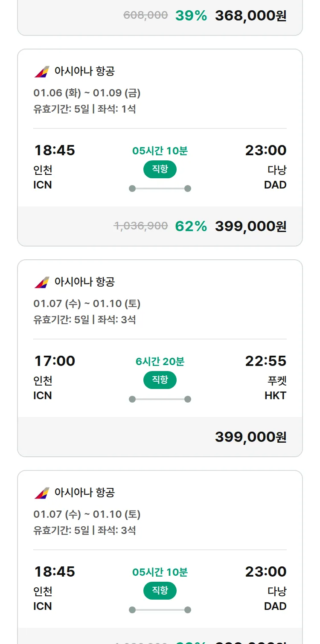
Task: Click route line on 01.06 Da Nang card
Action: pyautogui.click(x=160, y=189)
